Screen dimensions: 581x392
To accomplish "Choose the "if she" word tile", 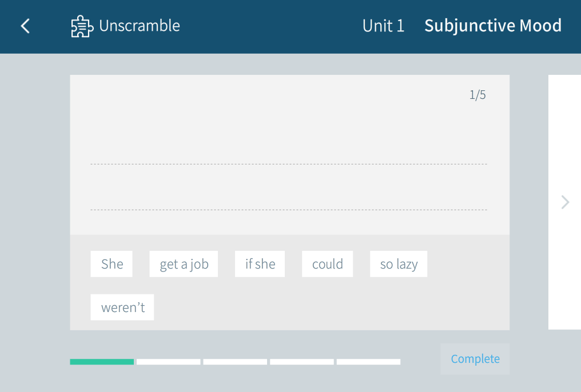I will [x=260, y=264].
